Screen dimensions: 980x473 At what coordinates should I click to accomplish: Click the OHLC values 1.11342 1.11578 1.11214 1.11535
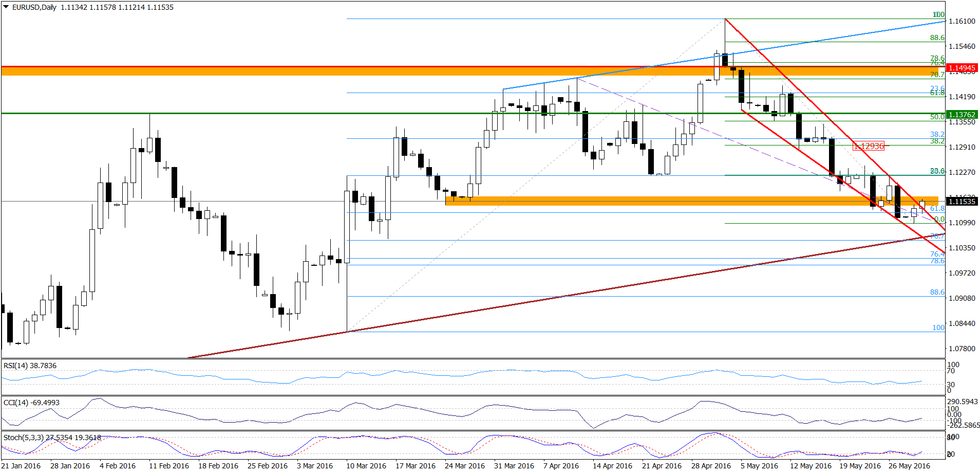tap(117, 7)
